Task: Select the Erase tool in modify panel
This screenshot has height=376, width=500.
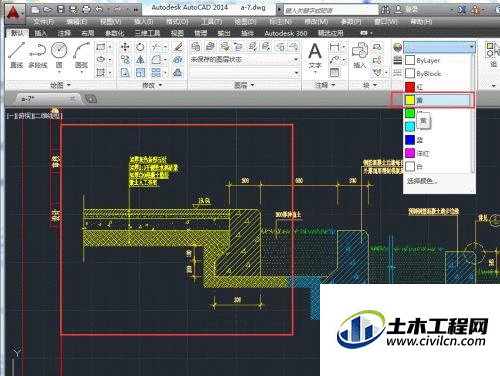Action: (x=178, y=47)
